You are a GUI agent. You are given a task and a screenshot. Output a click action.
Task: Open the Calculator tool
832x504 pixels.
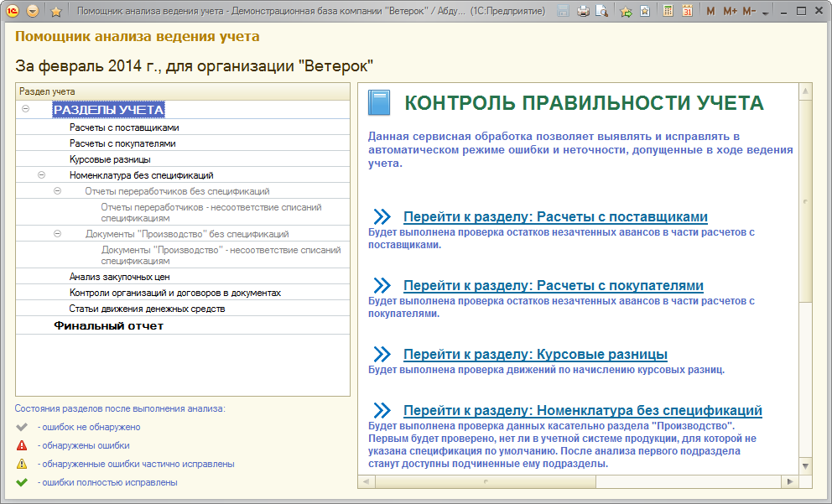[668, 12]
